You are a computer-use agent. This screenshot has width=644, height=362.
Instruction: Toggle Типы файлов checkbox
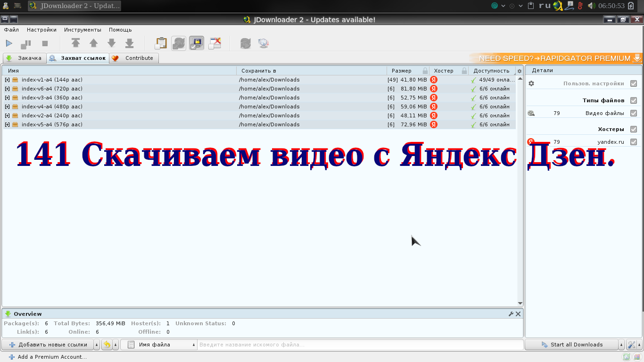tap(634, 100)
